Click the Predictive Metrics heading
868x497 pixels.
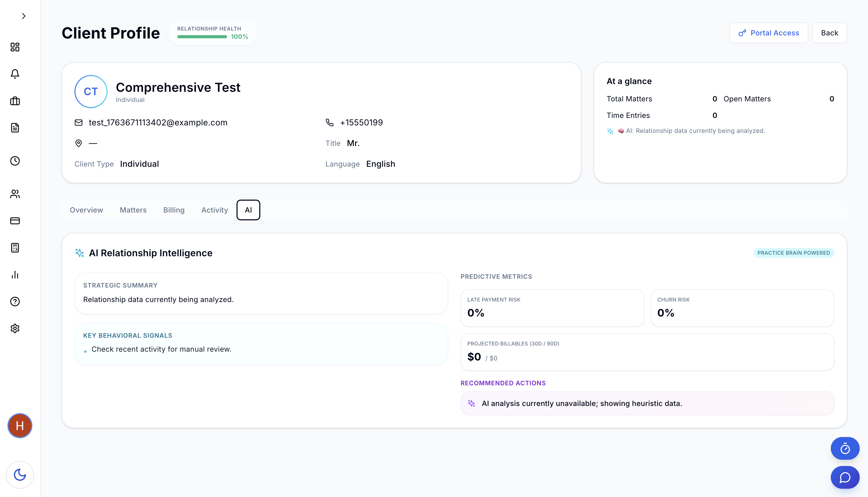point(496,276)
